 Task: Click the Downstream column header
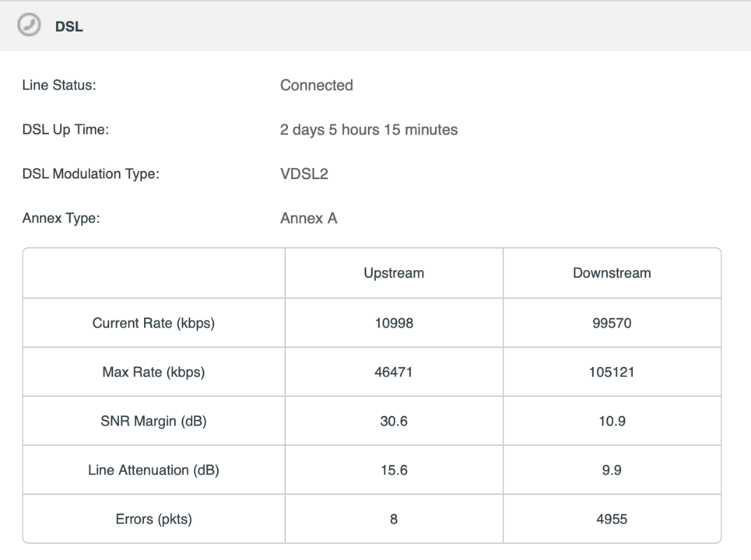612,273
